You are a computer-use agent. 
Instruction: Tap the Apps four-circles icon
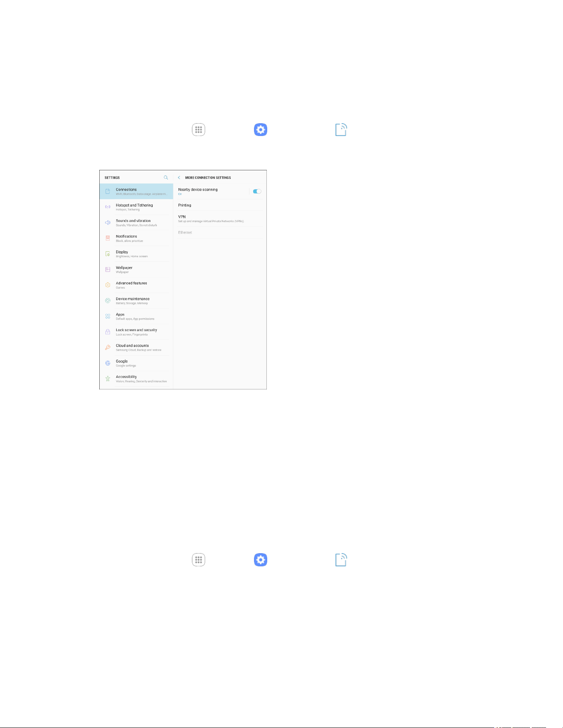pos(108,316)
